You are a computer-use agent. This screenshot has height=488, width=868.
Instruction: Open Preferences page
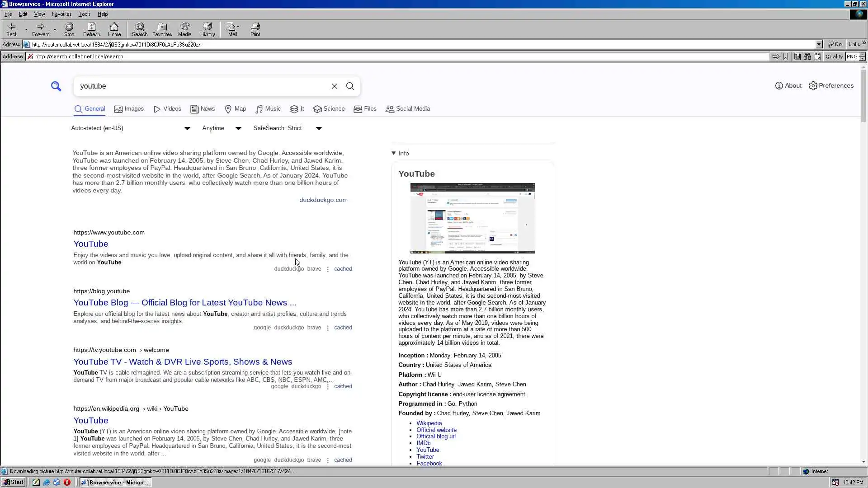(x=831, y=86)
